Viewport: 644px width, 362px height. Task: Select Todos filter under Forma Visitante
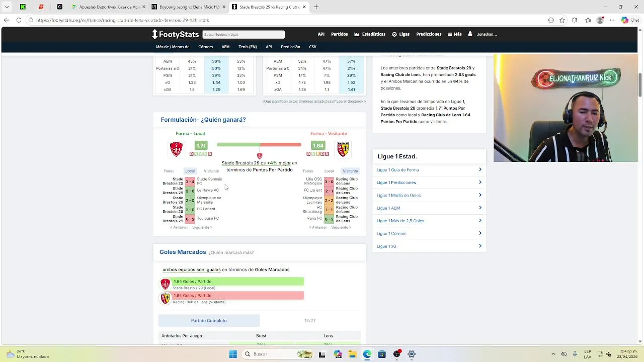[307, 171]
